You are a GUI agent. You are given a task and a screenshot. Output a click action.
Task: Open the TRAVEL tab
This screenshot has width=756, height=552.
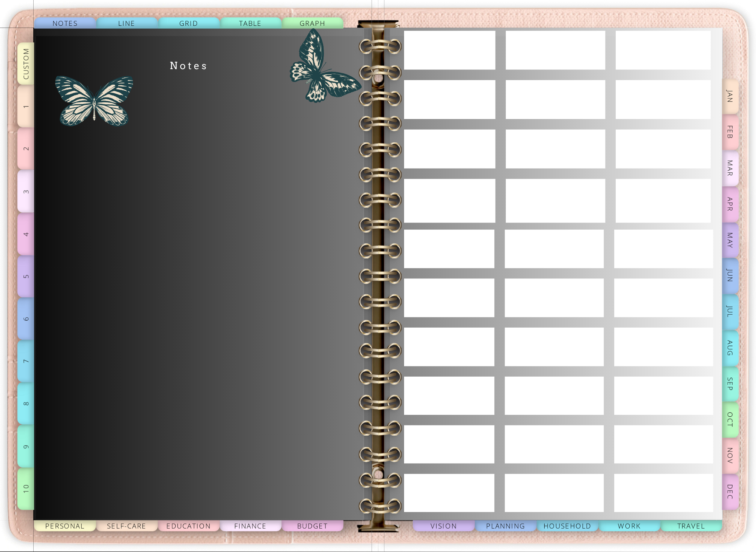tap(691, 526)
